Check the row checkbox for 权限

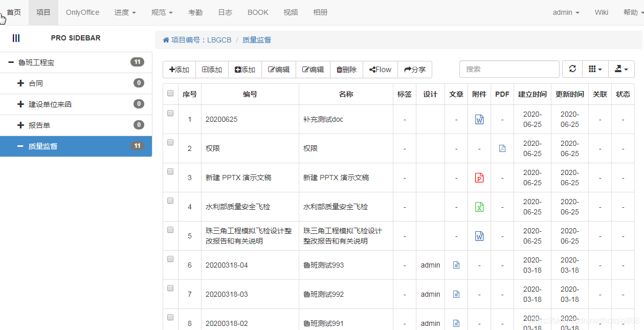[170, 142]
